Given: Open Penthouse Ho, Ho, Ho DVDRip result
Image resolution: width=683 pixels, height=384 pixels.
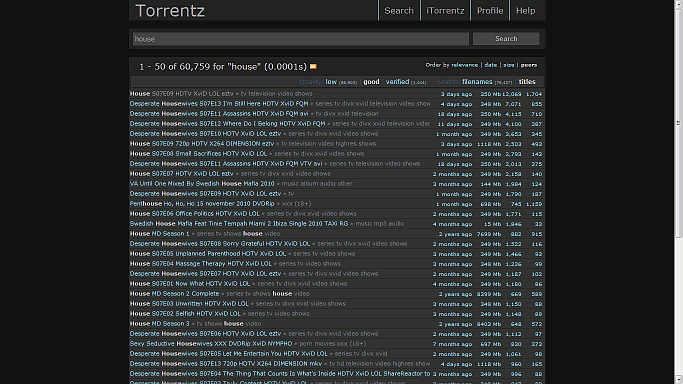Looking at the screenshot, I should (202, 204).
